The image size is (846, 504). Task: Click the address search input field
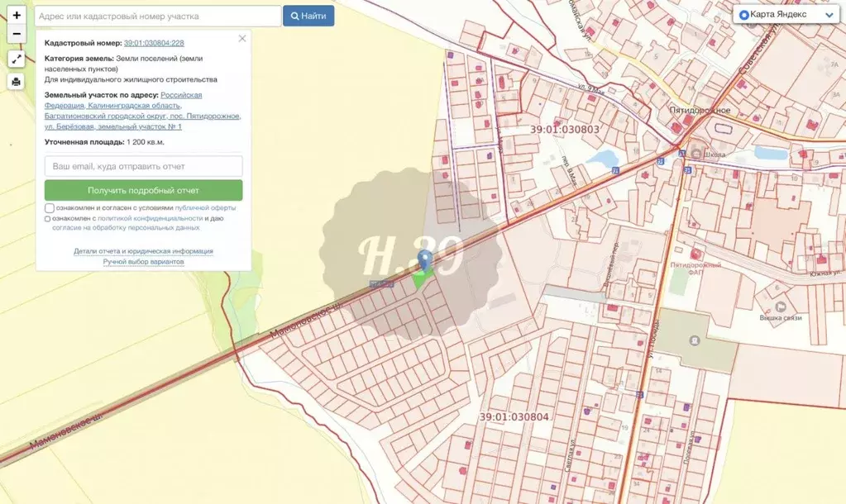point(157,16)
